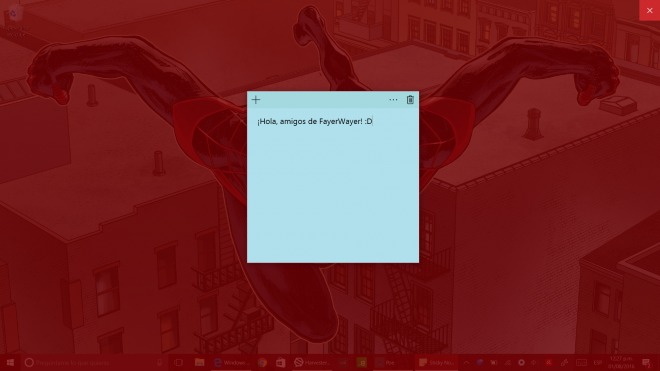
Task: Open the Task View button
Action: point(178,363)
